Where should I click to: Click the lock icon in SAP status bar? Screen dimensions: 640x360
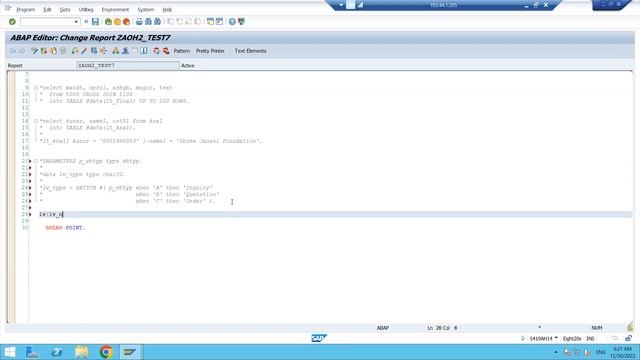[628, 338]
